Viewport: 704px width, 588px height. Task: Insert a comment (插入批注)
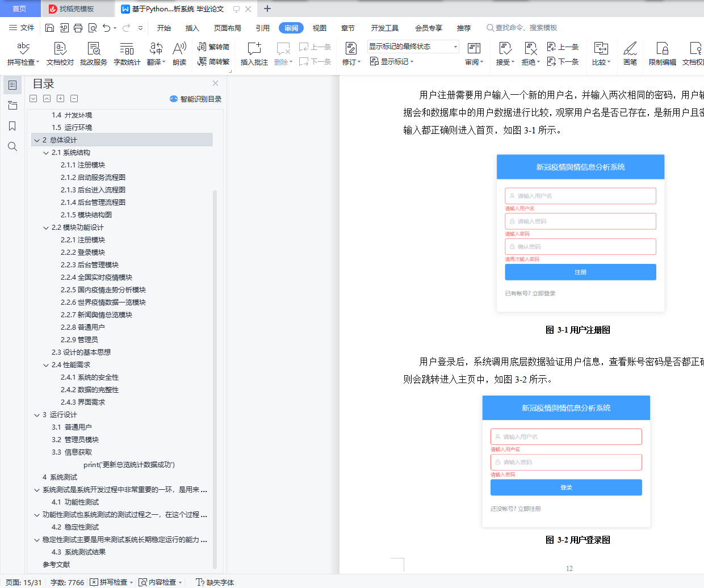click(x=254, y=54)
